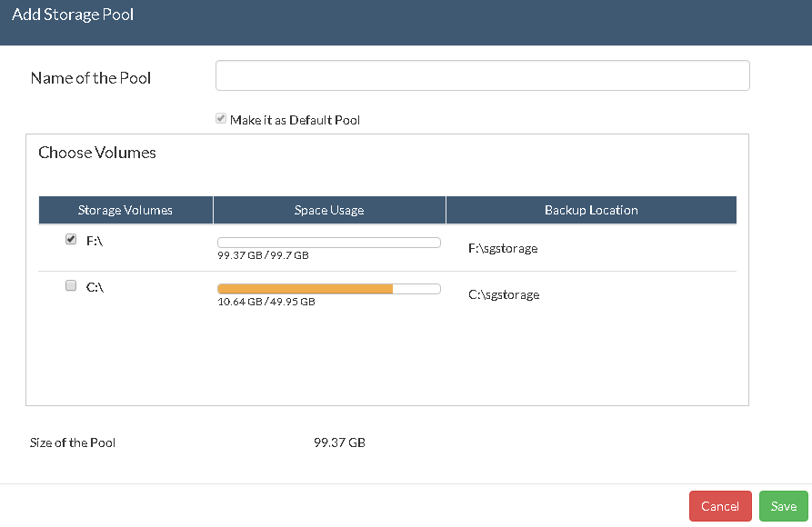Click the Space Usage column header
The image size is (812, 527).
click(x=329, y=210)
